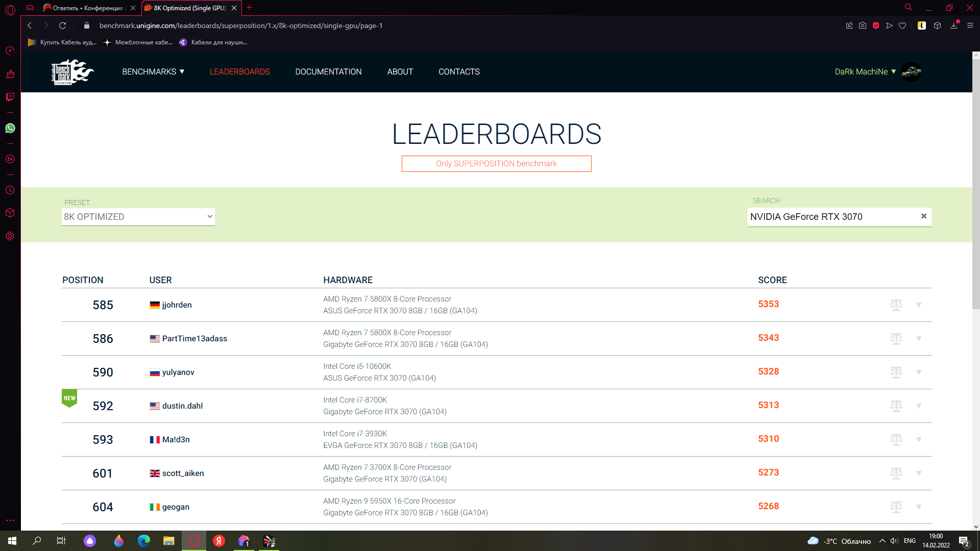The image size is (980, 551).
Task: Take a snapshot with the camera icon
Action: (x=863, y=26)
